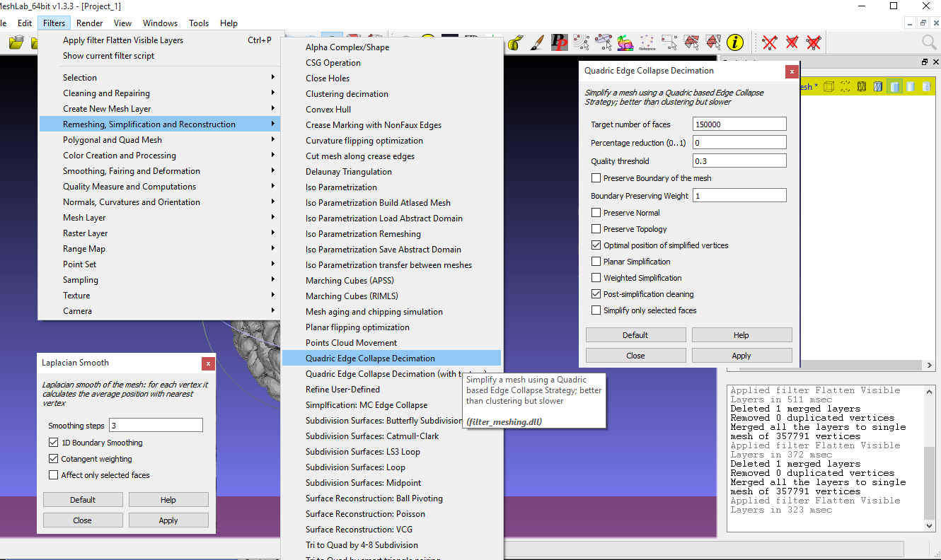Toggle texture render icon in layer row

point(926,86)
